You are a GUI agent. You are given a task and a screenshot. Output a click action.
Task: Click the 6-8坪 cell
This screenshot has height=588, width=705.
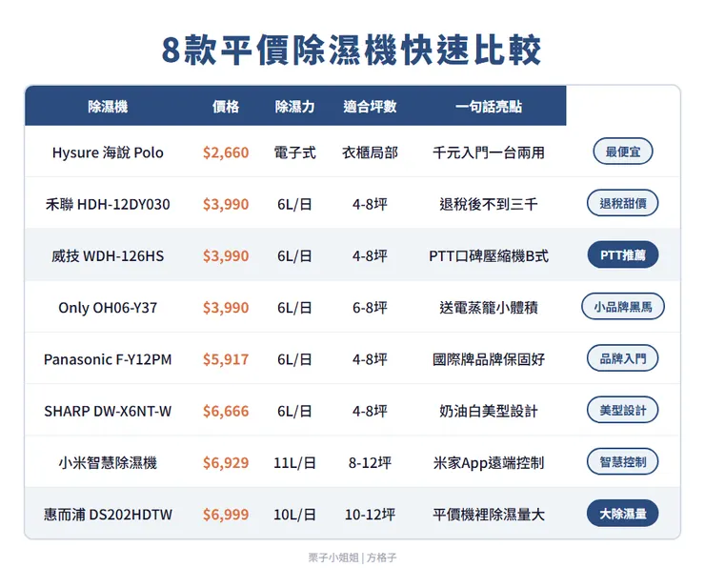point(370,308)
